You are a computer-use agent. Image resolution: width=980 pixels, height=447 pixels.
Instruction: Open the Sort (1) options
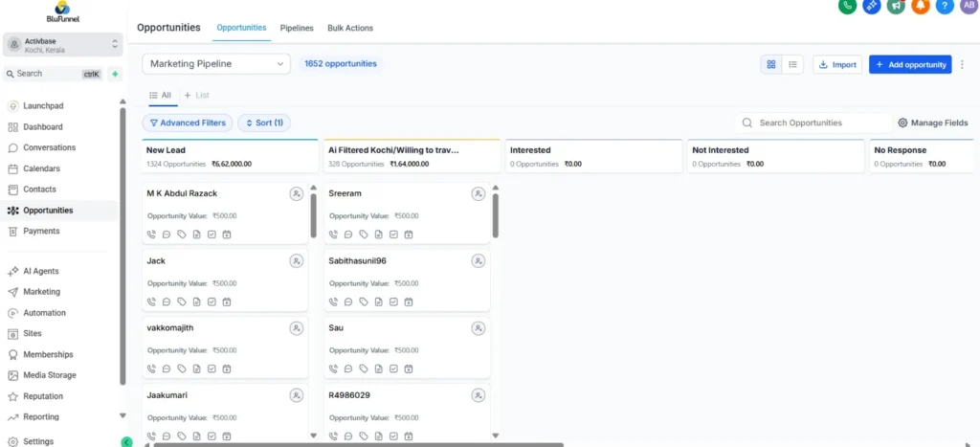pos(264,123)
